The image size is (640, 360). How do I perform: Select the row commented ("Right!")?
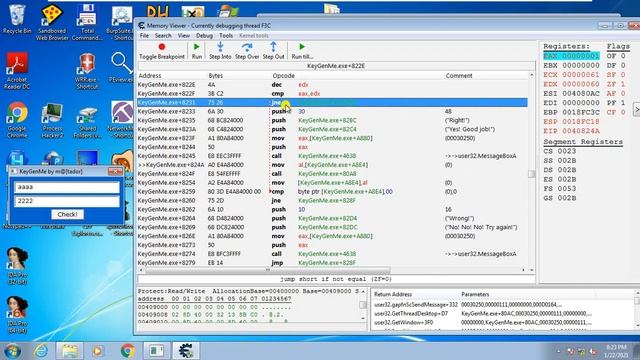pyautogui.click(x=332, y=120)
